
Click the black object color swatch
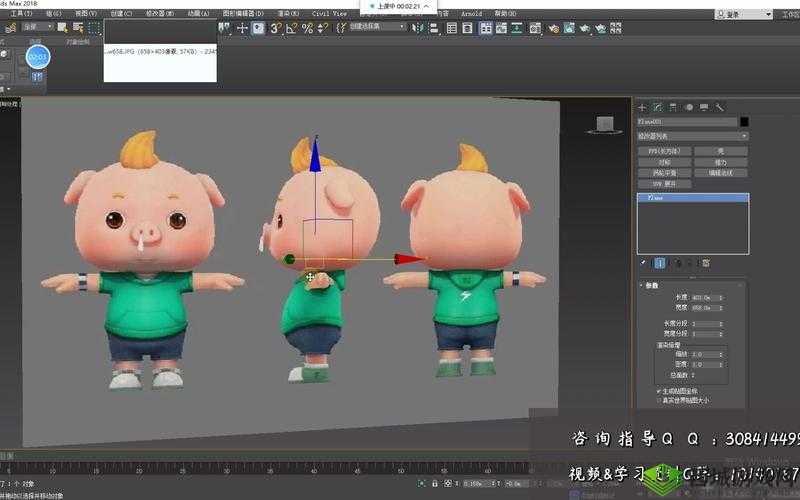(744, 121)
